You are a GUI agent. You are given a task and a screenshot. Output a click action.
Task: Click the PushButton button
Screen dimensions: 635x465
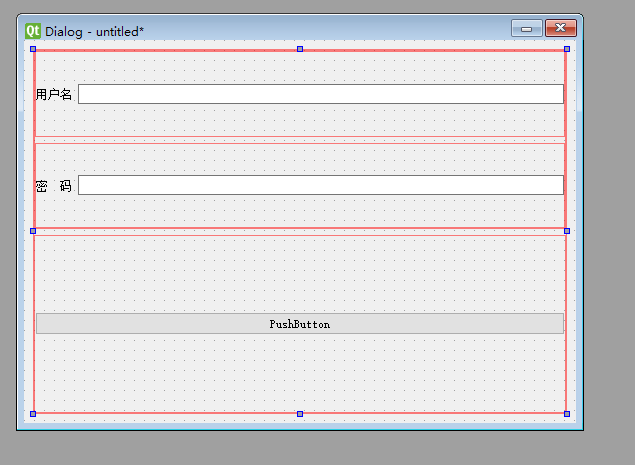pos(300,324)
